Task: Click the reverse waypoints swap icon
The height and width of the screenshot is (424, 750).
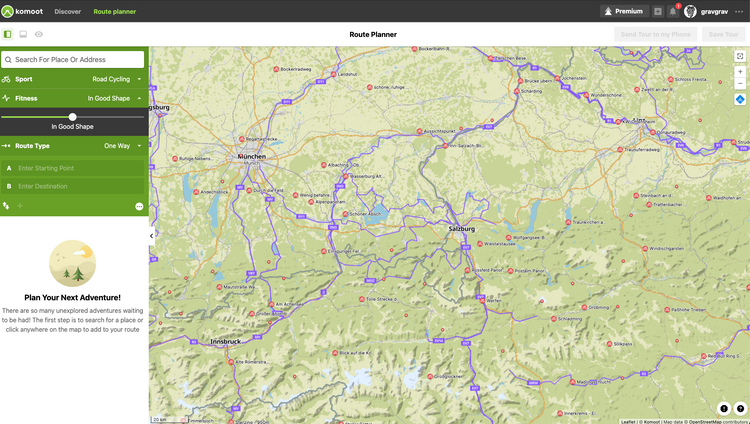Action: (x=6, y=206)
